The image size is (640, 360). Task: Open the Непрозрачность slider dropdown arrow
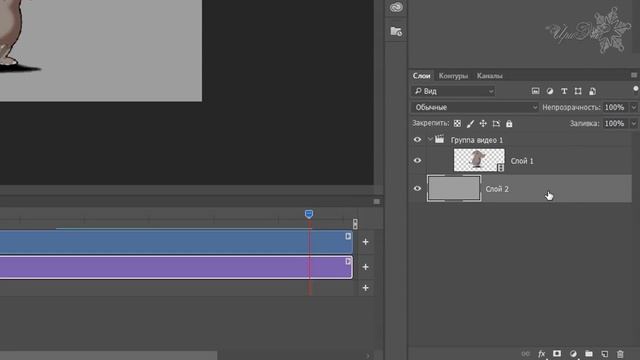(633, 107)
